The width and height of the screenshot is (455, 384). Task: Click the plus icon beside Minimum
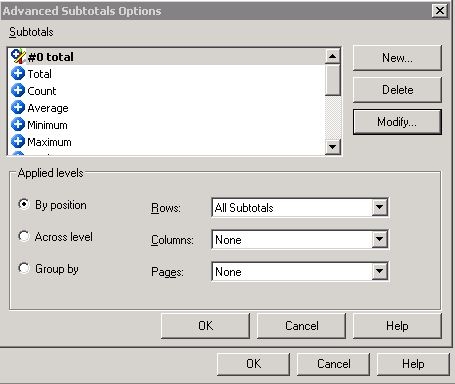pos(18,124)
